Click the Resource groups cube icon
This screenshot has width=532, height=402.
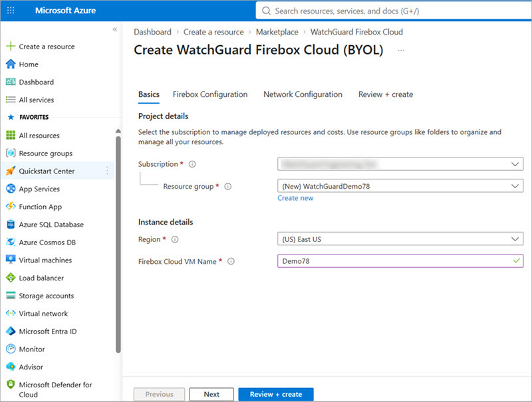(11, 153)
